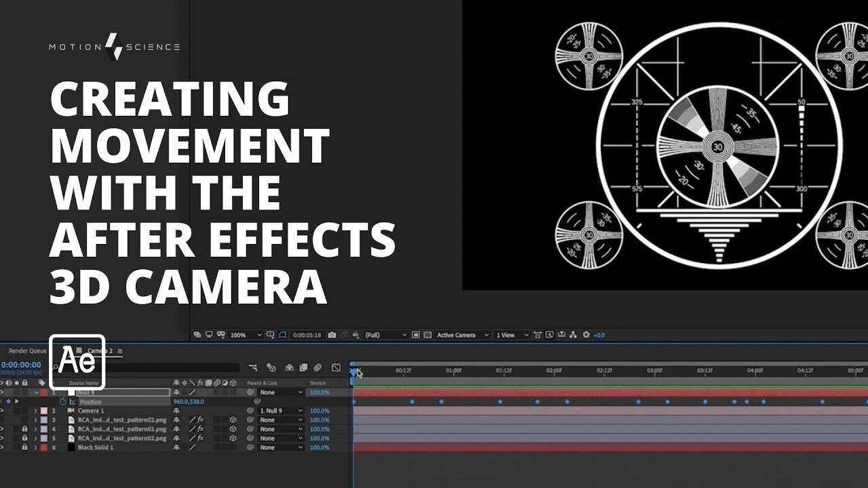868x488 pixels.
Task: Select the Black Solid 1 layer name
Action: (96, 447)
